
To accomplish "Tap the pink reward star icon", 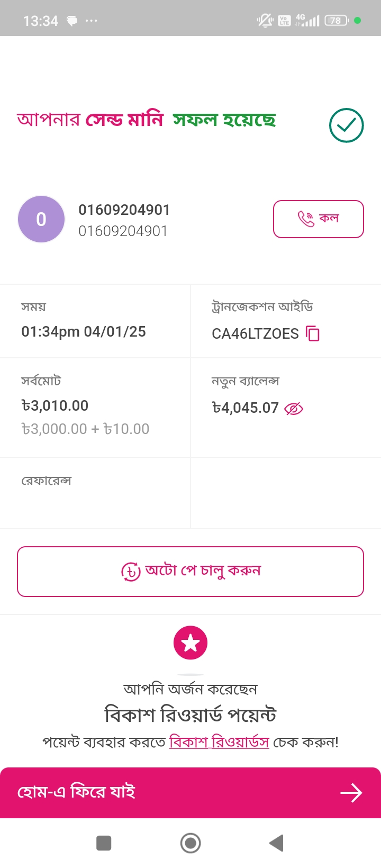I will (x=190, y=643).
